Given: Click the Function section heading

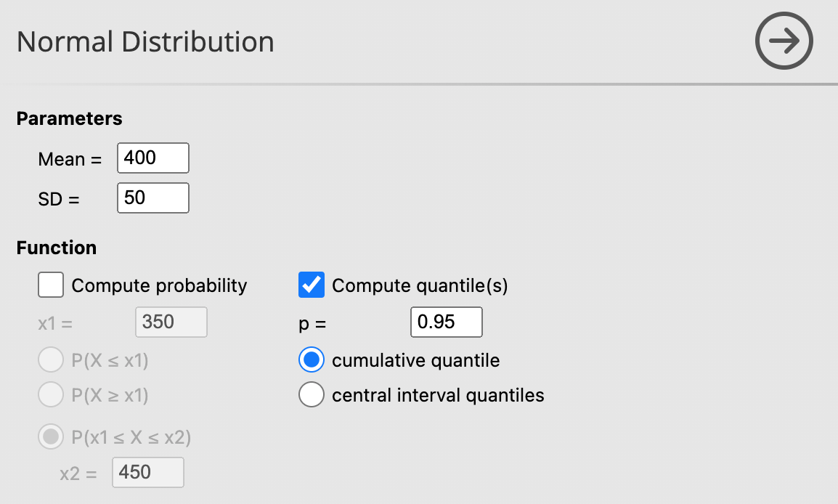Looking at the screenshot, I should click(x=56, y=248).
